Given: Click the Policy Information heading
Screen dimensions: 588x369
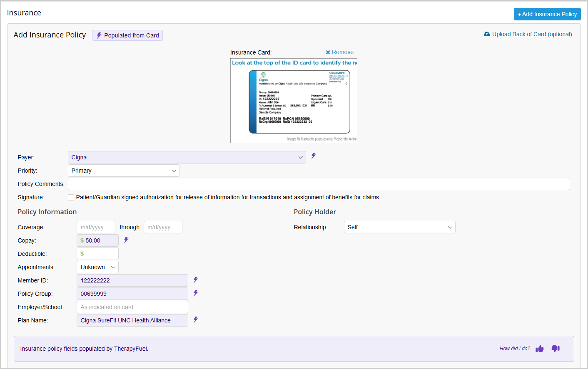Looking at the screenshot, I should 47,212.
